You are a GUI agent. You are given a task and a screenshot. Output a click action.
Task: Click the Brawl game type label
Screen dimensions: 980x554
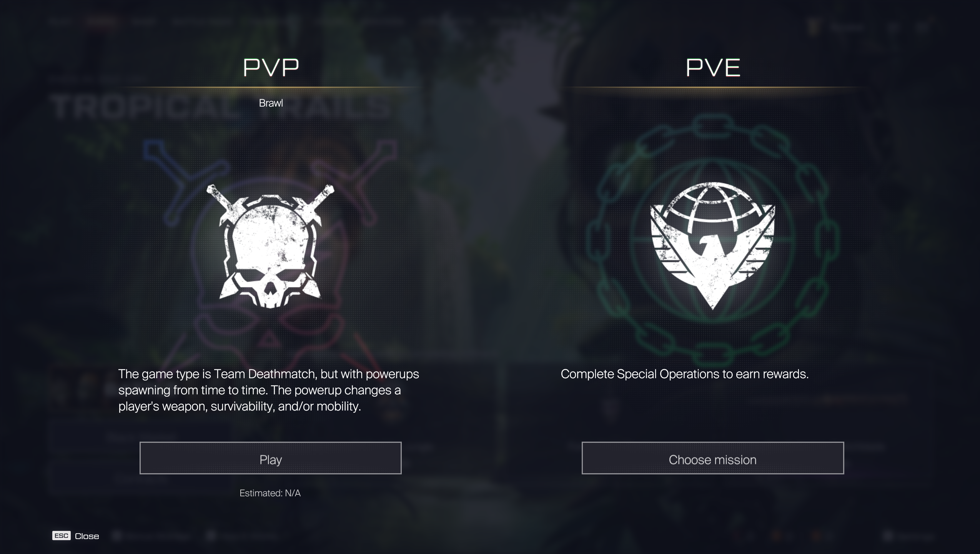[271, 103]
